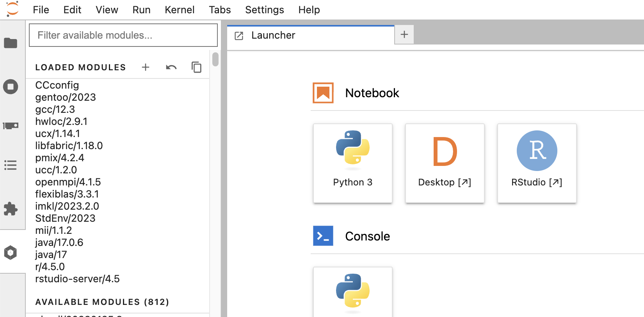Click the Launcher tab icon
Viewport: 644px width, 317px height.
[239, 36]
